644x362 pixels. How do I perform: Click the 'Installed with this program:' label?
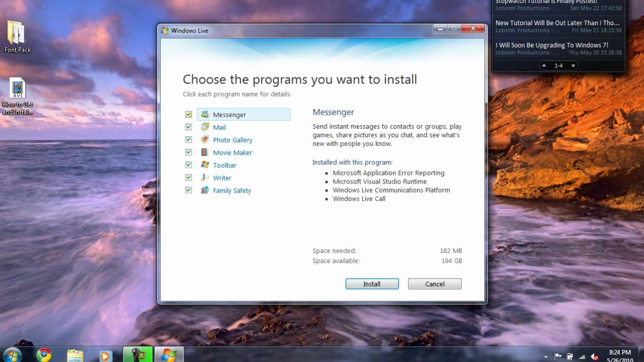[x=352, y=162]
